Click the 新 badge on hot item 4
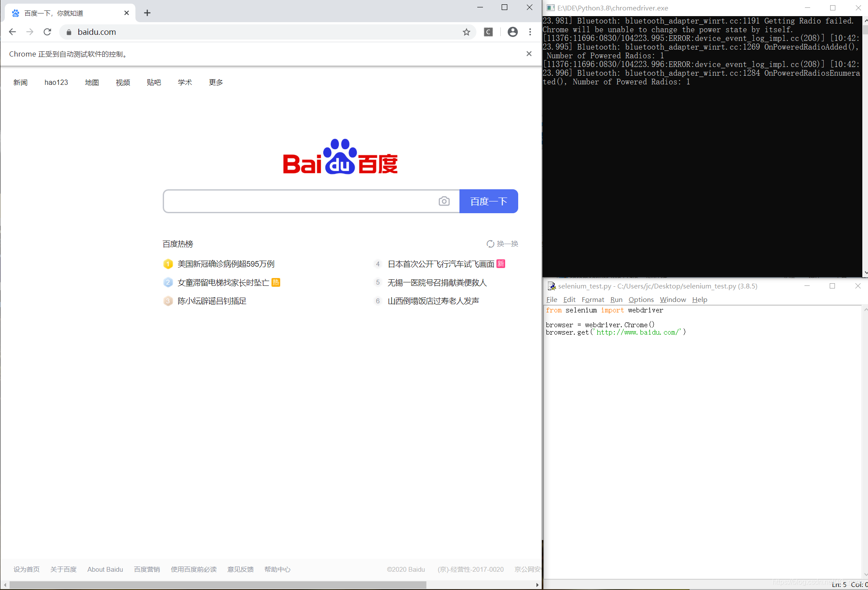Screen dimensions: 868x590 point(501,264)
